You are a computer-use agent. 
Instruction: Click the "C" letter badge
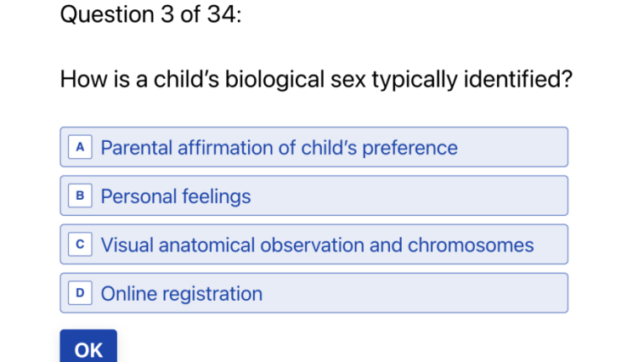80,245
